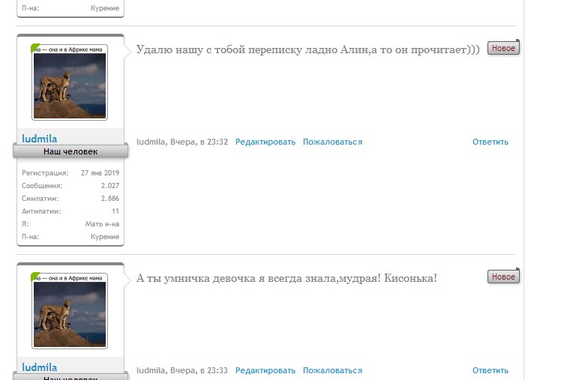This screenshot has height=380, width=588.
Task: Select the text 'Мать н-на' in profile
Action: click(x=102, y=223)
